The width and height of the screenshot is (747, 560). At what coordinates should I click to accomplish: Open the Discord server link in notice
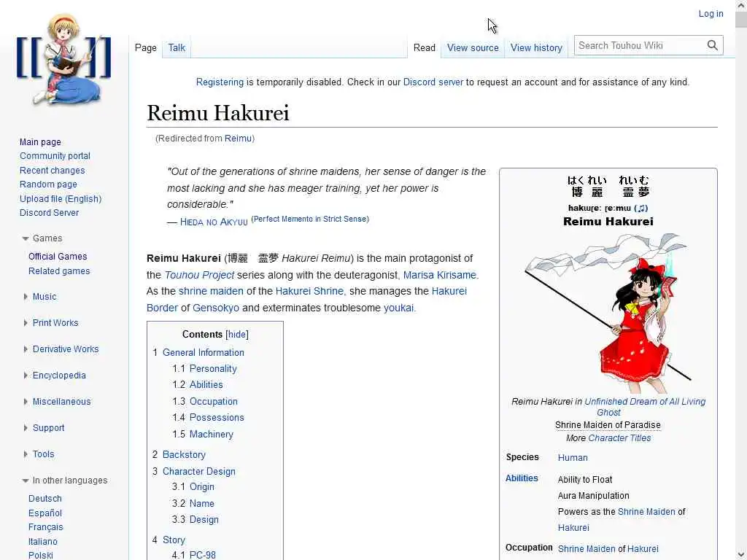tap(433, 82)
